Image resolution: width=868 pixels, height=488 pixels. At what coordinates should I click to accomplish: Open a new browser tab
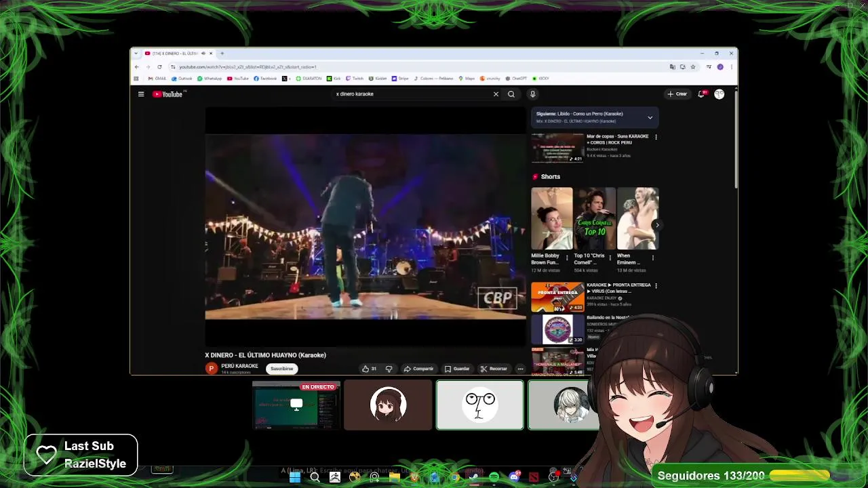(x=222, y=54)
